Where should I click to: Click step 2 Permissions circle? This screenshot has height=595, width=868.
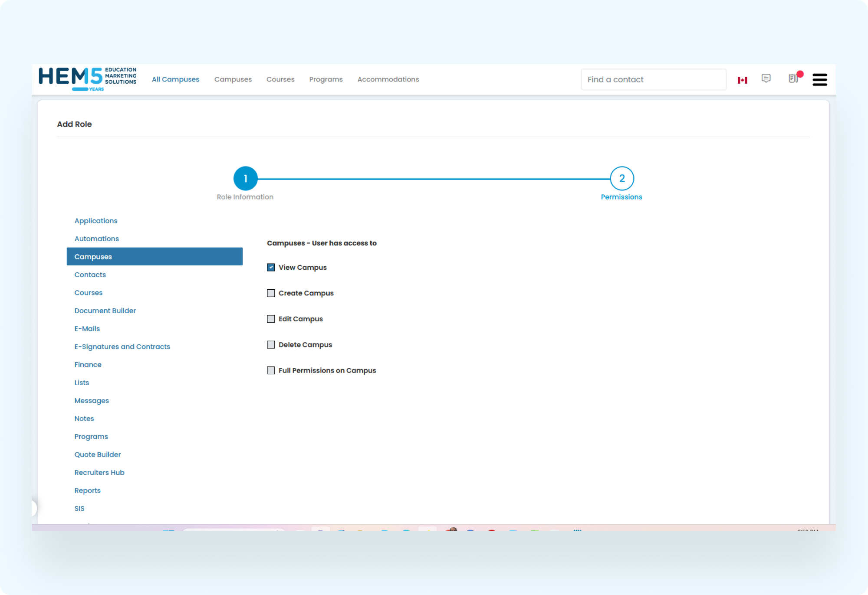(621, 178)
